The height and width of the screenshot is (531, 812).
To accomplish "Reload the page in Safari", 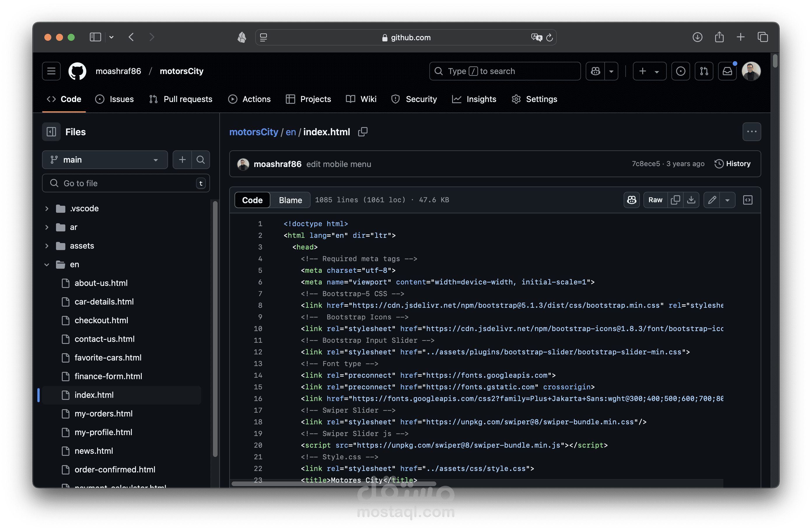I will point(549,38).
